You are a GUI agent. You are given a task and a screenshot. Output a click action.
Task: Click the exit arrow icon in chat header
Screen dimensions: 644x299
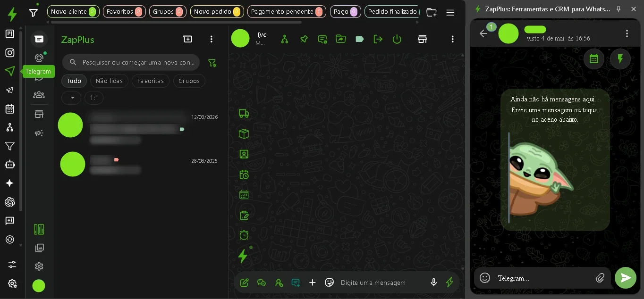pos(378,39)
